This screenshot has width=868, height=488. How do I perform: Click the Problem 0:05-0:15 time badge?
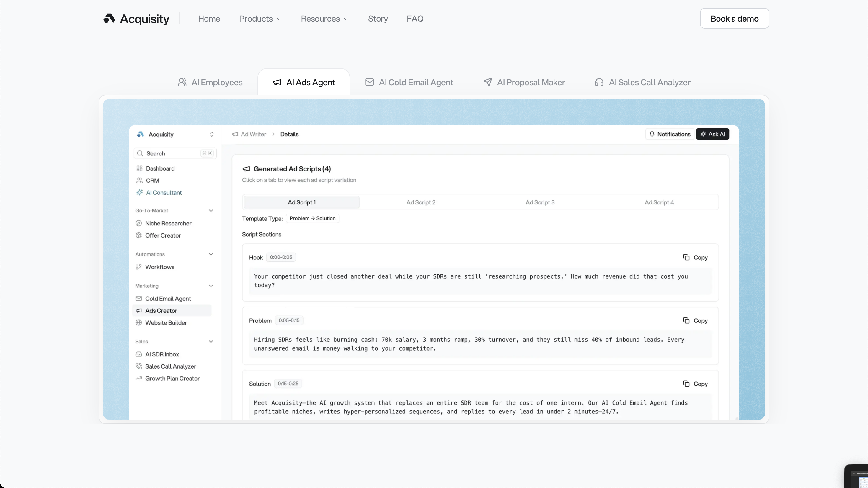pyautogui.click(x=289, y=320)
